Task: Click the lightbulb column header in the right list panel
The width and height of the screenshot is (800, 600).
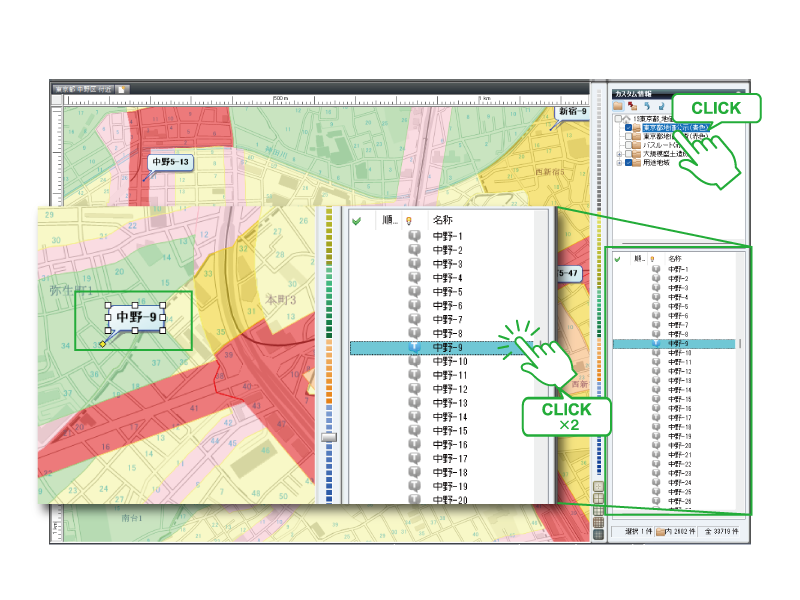Action: coord(653,259)
